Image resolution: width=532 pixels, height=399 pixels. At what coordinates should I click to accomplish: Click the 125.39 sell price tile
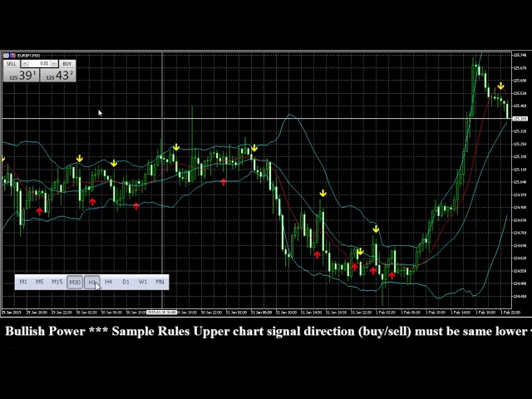coord(21,76)
